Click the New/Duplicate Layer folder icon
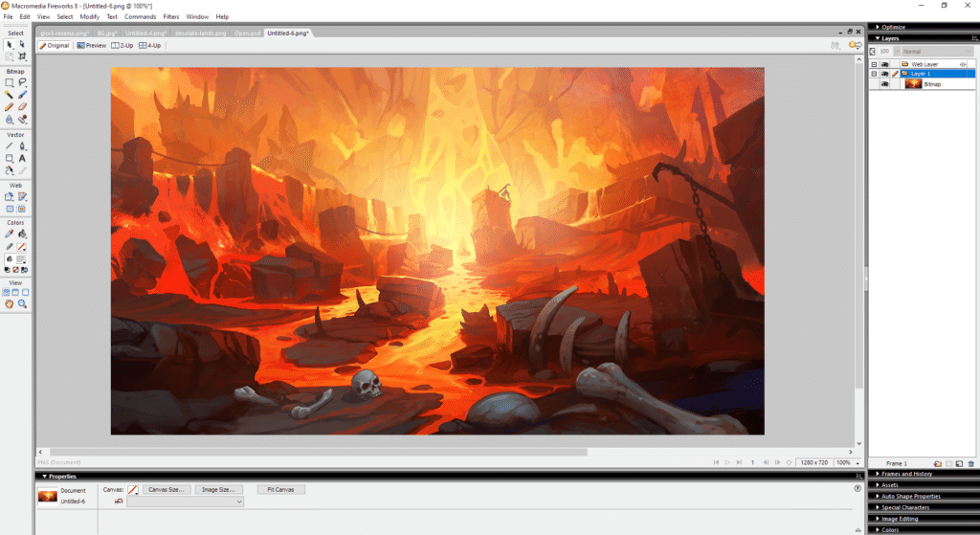Screen dimensions: 980x535 click(938, 464)
